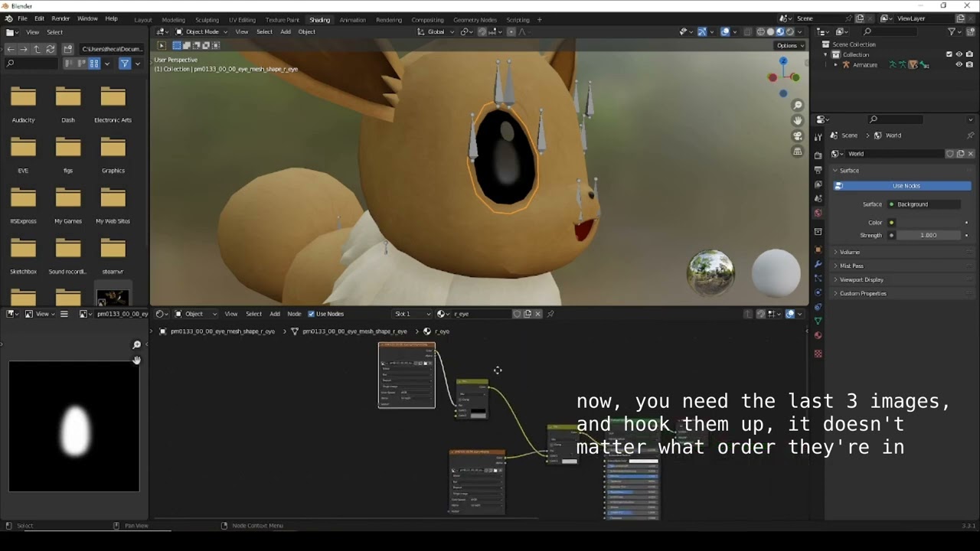This screenshot has height=551, width=980.
Task: Expand the Armature item in outliner
Action: click(x=835, y=65)
